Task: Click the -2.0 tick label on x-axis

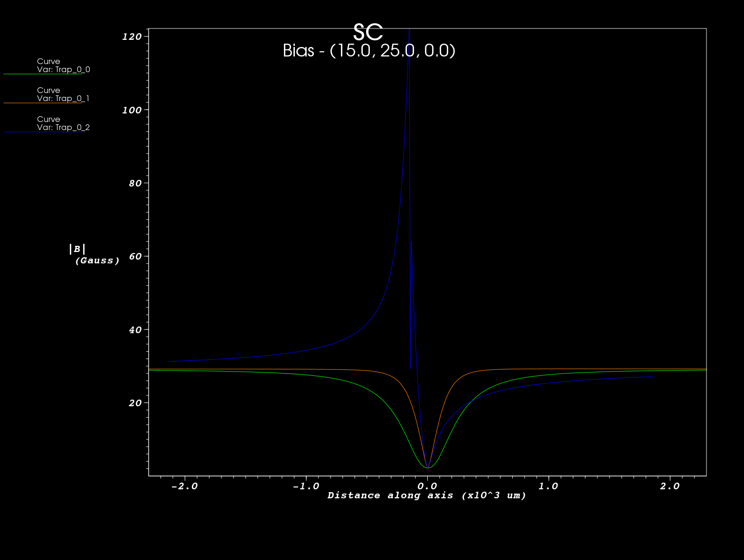Action: tap(184, 486)
